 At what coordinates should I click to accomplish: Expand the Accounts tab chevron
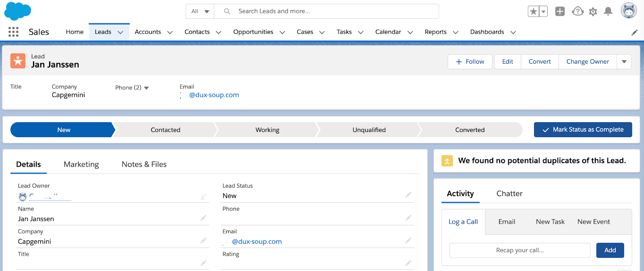tap(170, 32)
